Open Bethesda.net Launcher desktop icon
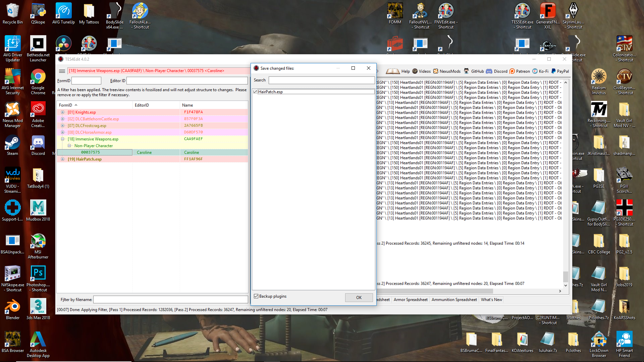 click(x=38, y=49)
